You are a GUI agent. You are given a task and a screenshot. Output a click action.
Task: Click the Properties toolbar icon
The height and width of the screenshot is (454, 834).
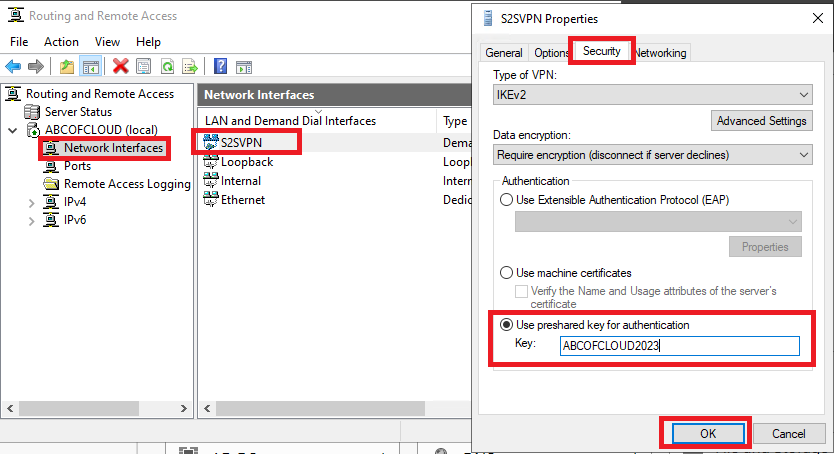[x=144, y=66]
